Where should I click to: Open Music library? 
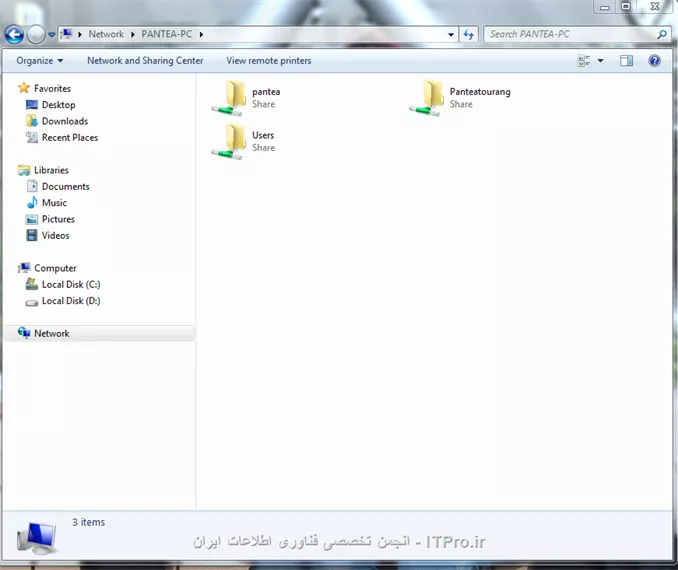[x=54, y=203]
